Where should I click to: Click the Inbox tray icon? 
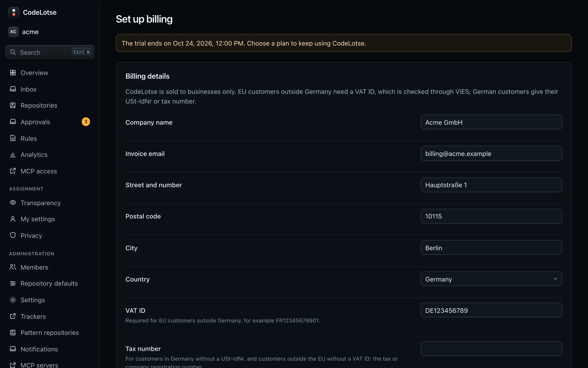coord(13,89)
